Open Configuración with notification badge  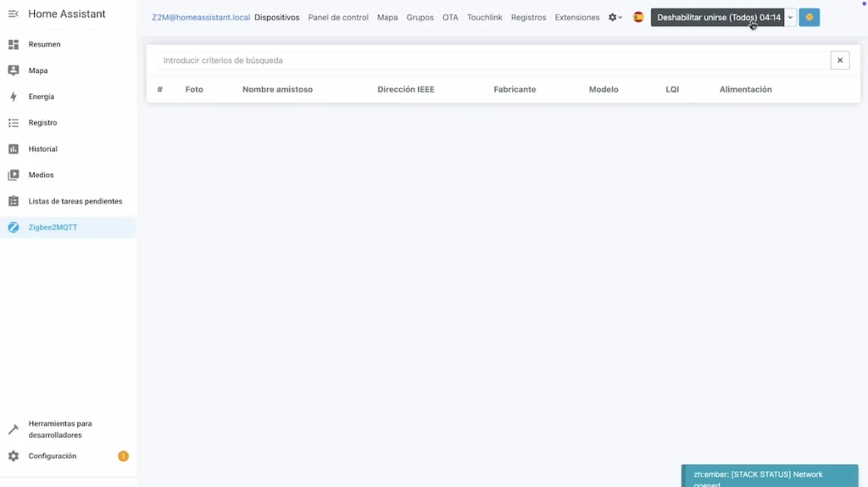[53, 456]
